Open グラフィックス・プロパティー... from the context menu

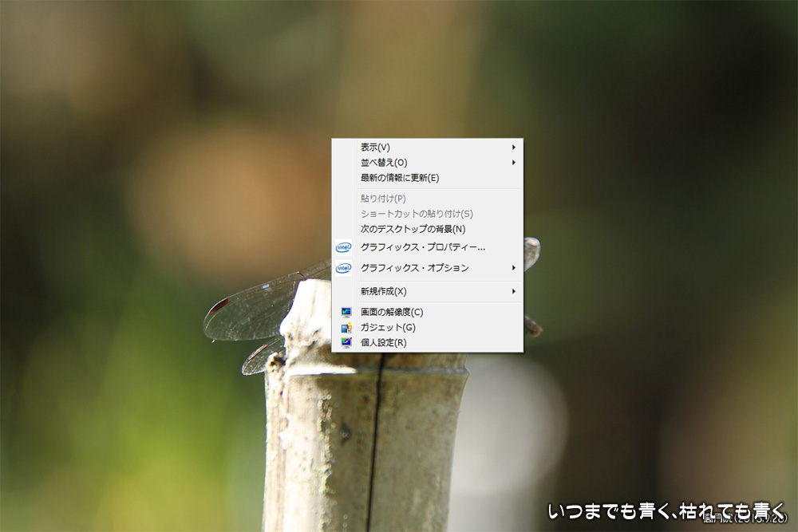[x=422, y=247]
